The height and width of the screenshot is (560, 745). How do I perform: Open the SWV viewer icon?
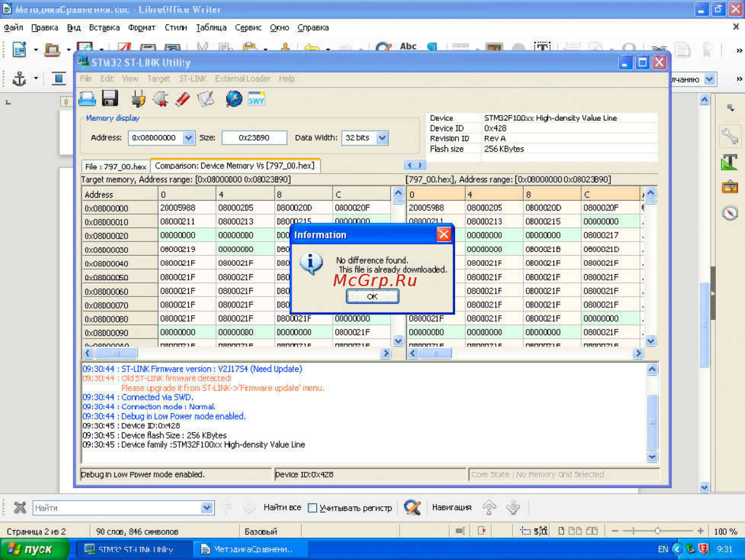pos(256,99)
